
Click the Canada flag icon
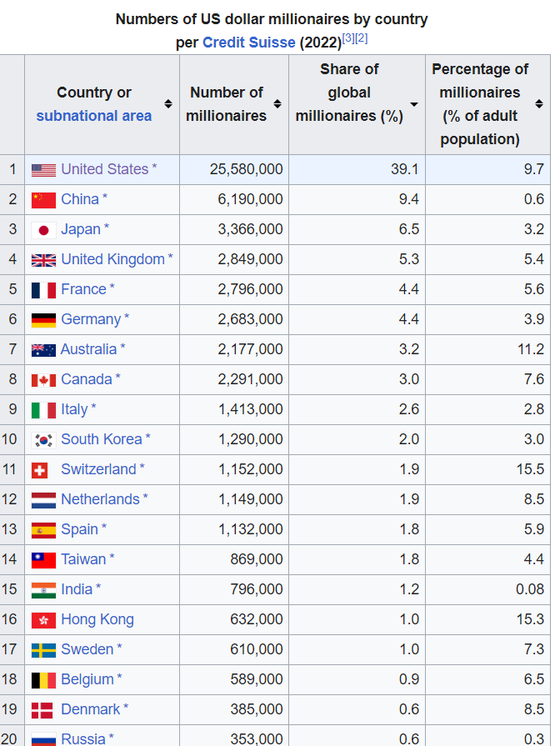click(x=43, y=380)
